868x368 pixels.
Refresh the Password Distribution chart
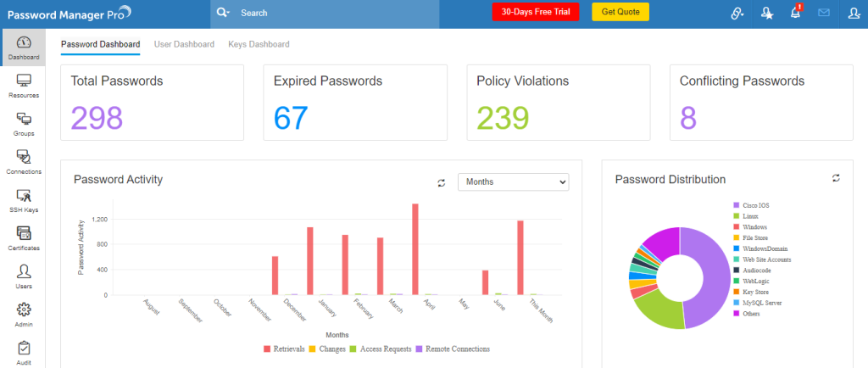(836, 178)
